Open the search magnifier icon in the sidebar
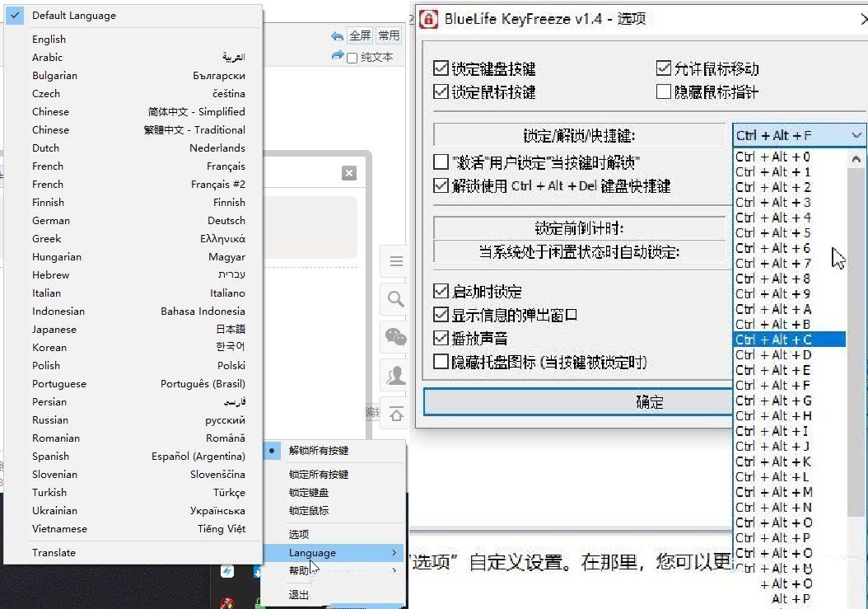This screenshot has height=609, width=868. (395, 300)
